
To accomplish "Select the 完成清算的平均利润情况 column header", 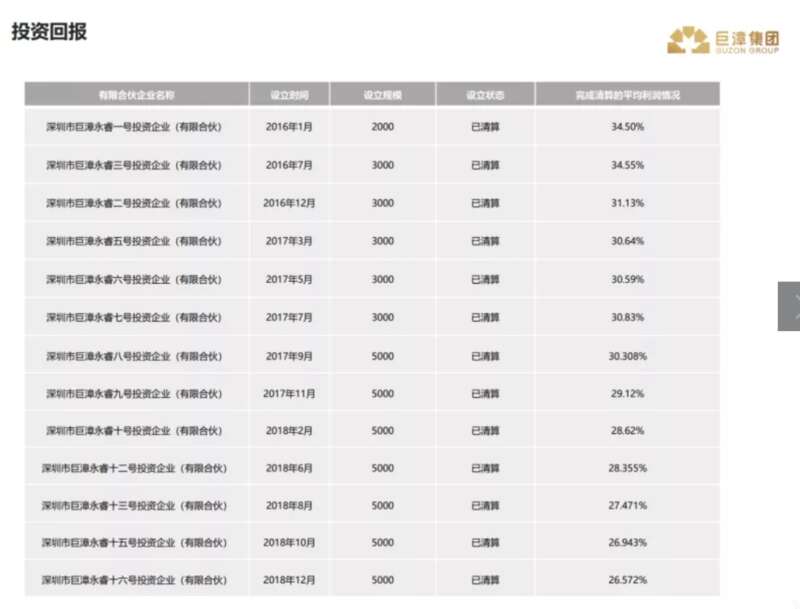I will tap(628, 95).
